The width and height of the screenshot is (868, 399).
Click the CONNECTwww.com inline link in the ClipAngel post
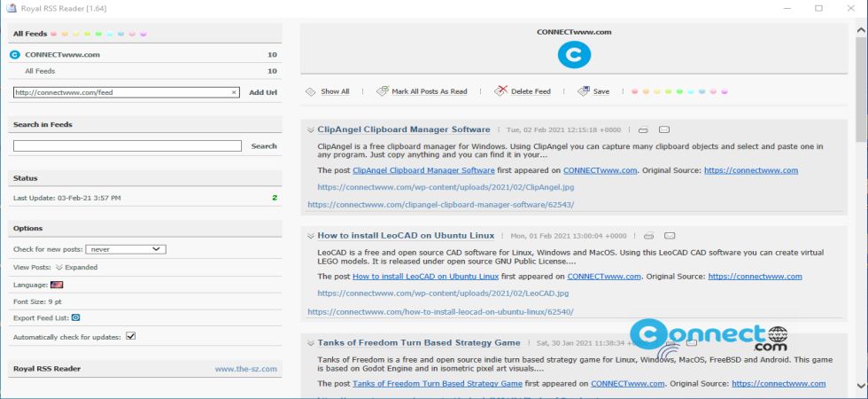coord(601,170)
